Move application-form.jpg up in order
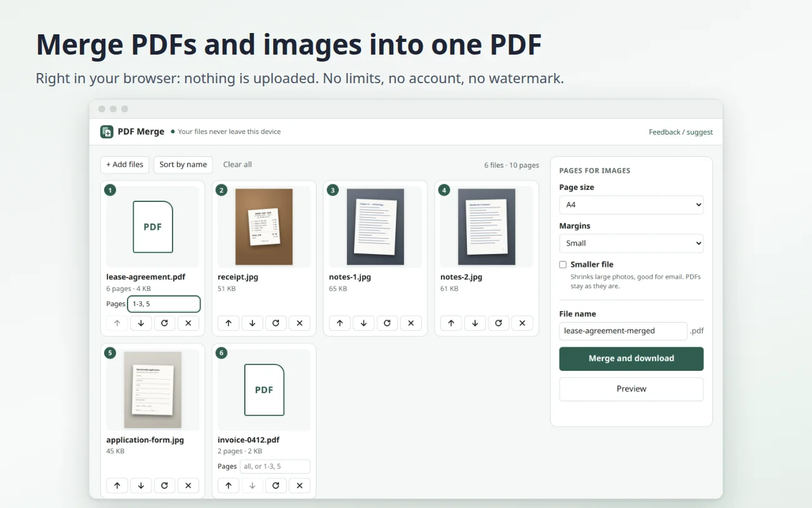 117,486
